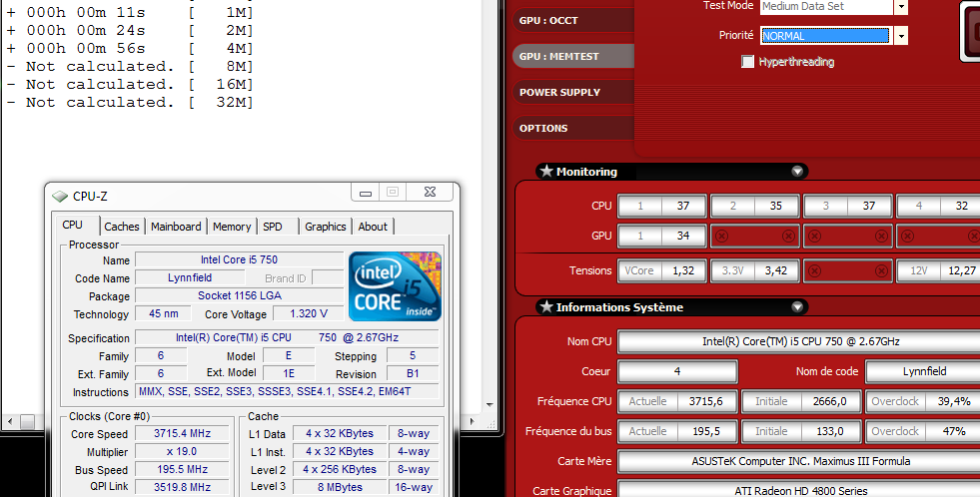Switch to the Mainboard tab in CPU-Z
Image resolution: width=980 pixels, height=497 pixels.
[x=176, y=227]
